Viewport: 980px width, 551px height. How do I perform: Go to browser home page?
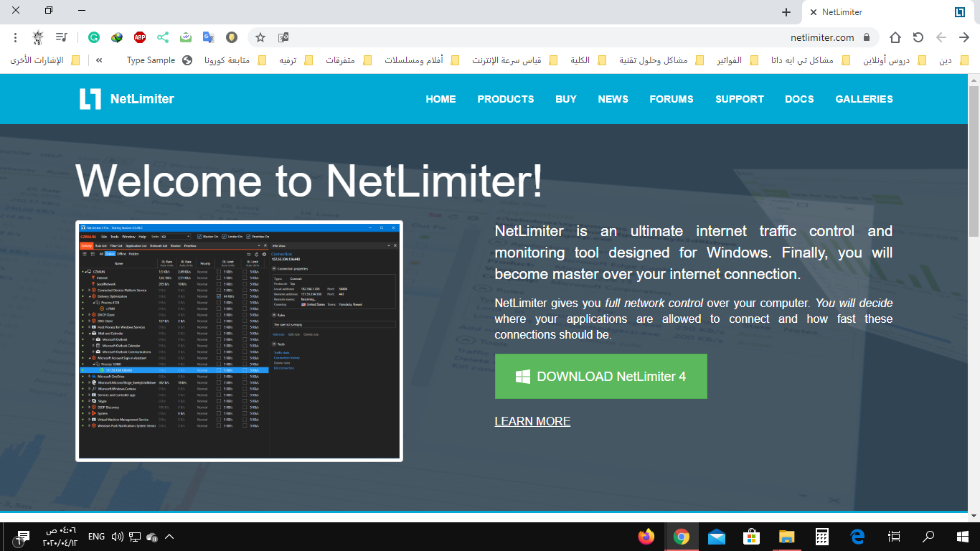tap(895, 37)
